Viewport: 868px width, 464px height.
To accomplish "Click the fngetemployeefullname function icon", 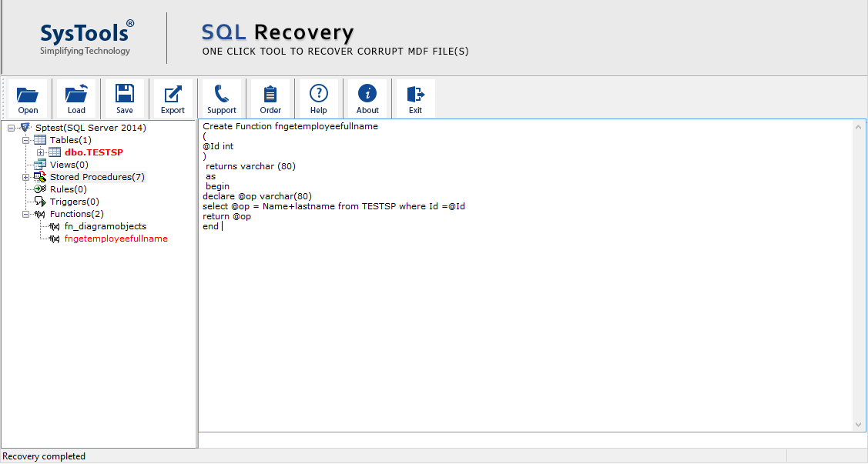I will pyautogui.click(x=54, y=239).
